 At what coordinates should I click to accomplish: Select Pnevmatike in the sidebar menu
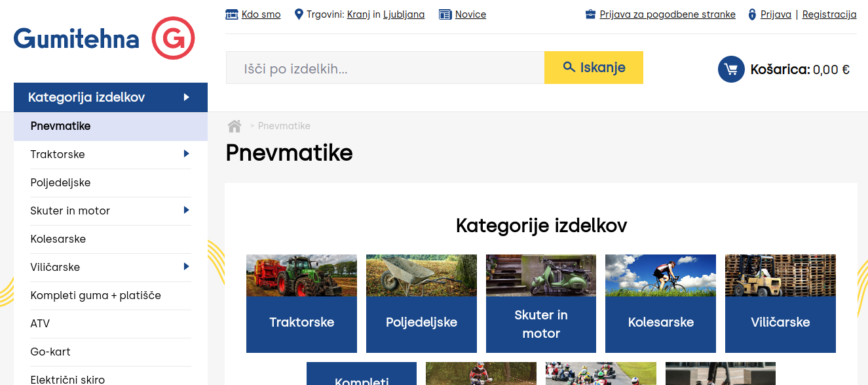(60, 126)
